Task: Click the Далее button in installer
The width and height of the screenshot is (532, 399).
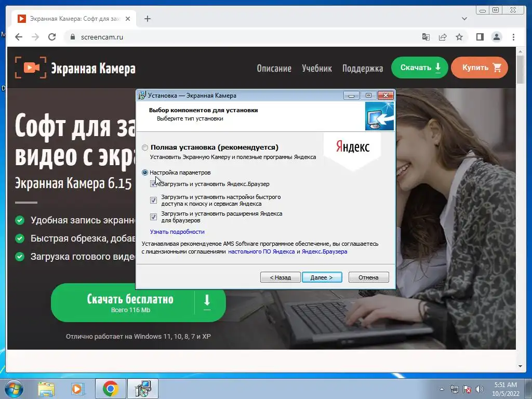Action: [x=322, y=277]
